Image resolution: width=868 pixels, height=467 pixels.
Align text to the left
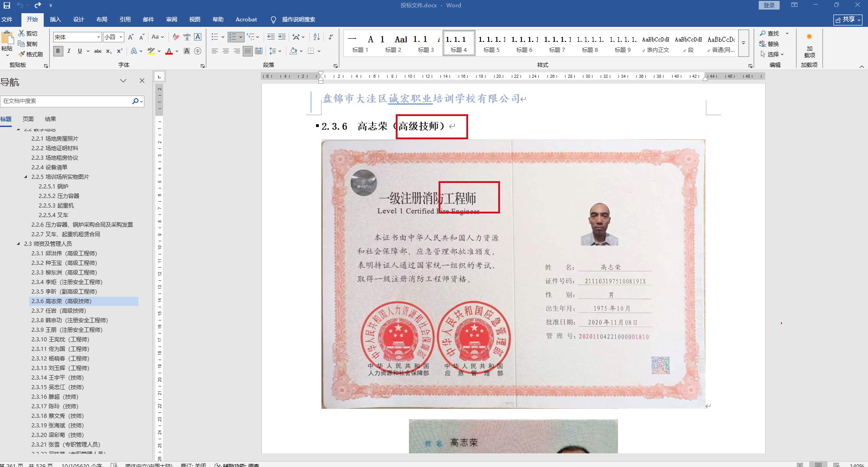(215, 51)
